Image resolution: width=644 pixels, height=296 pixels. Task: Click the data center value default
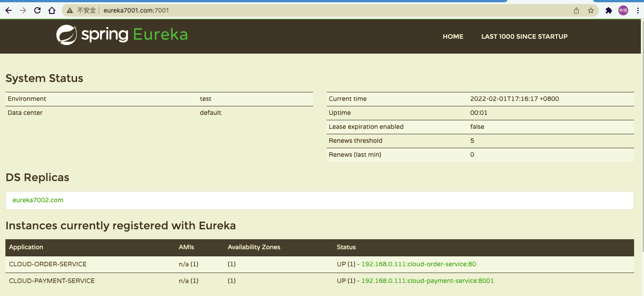210,113
